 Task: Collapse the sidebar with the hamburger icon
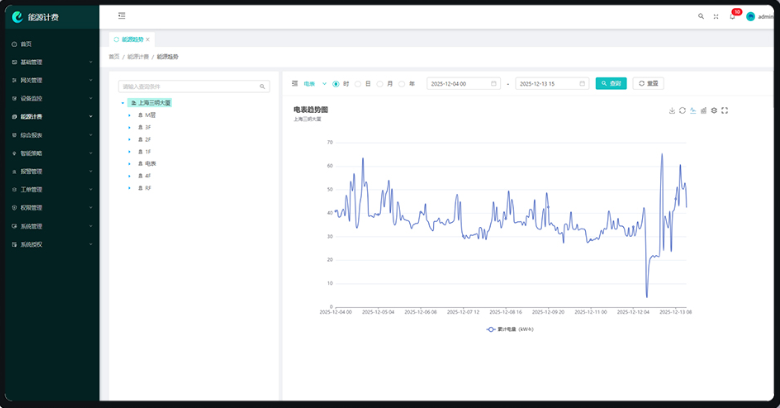121,16
